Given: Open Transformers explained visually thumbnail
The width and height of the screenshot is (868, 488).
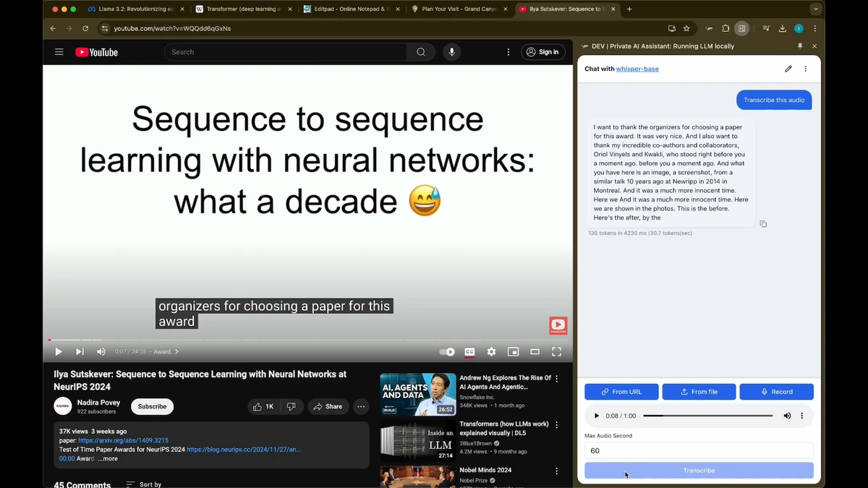Looking at the screenshot, I should 418,440.
